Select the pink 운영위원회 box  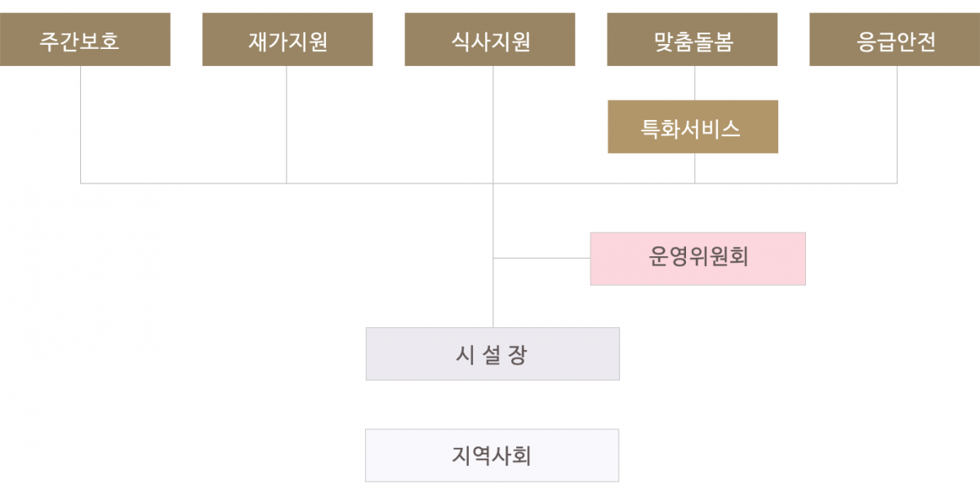click(698, 259)
